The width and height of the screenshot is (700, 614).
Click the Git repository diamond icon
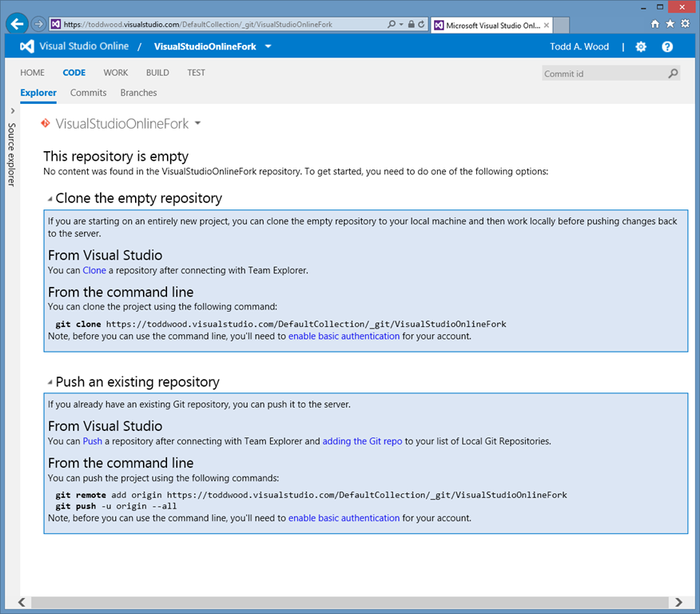coord(46,123)
